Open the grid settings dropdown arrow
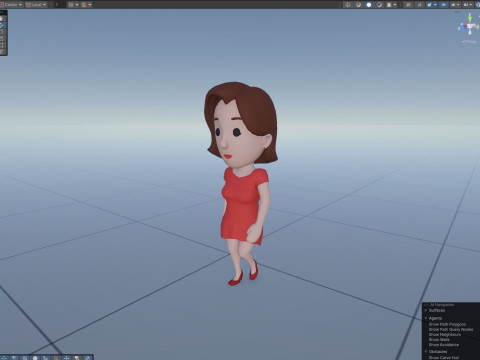The image size is (480, 360). point(77,5)
